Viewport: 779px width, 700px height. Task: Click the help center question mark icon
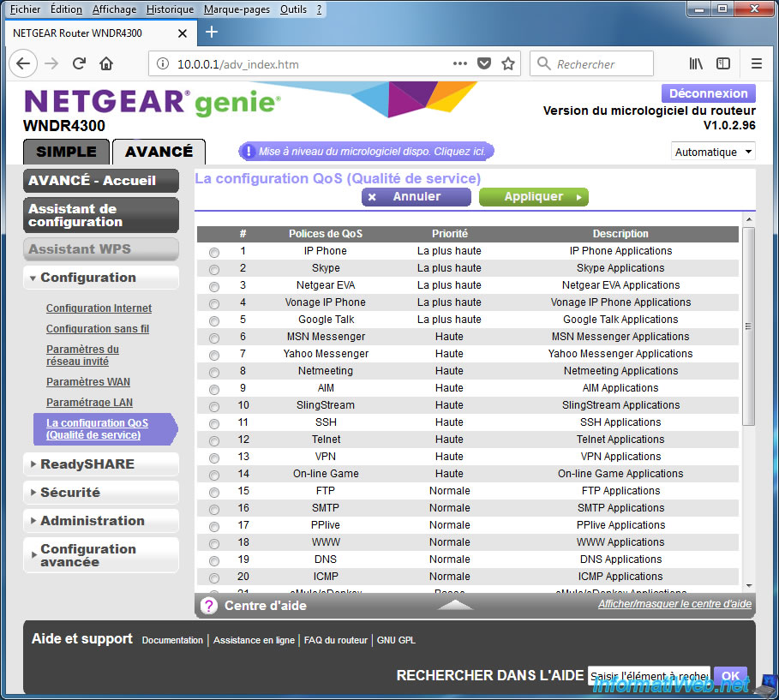point(208,606)
